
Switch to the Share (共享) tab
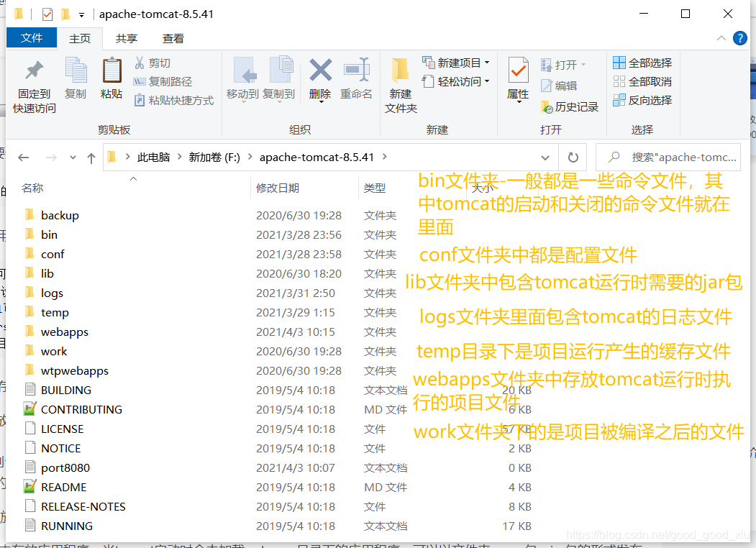coord(127,39)
